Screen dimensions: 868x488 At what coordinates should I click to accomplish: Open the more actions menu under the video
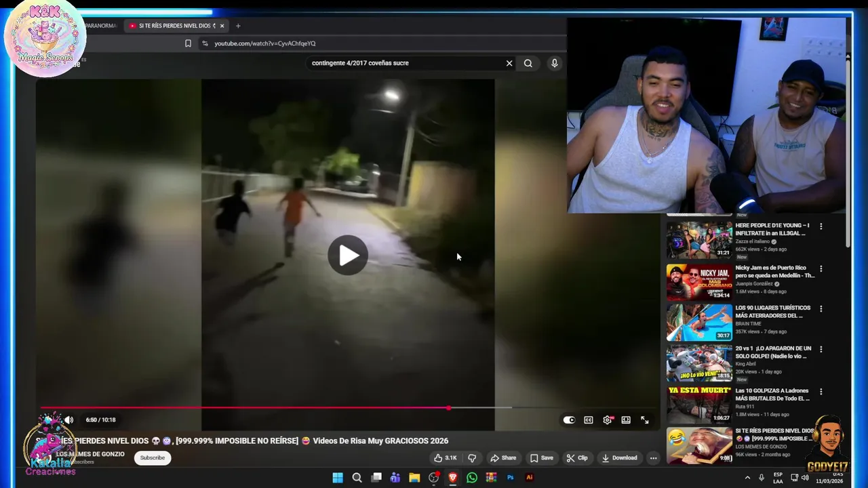click(653, 457)
